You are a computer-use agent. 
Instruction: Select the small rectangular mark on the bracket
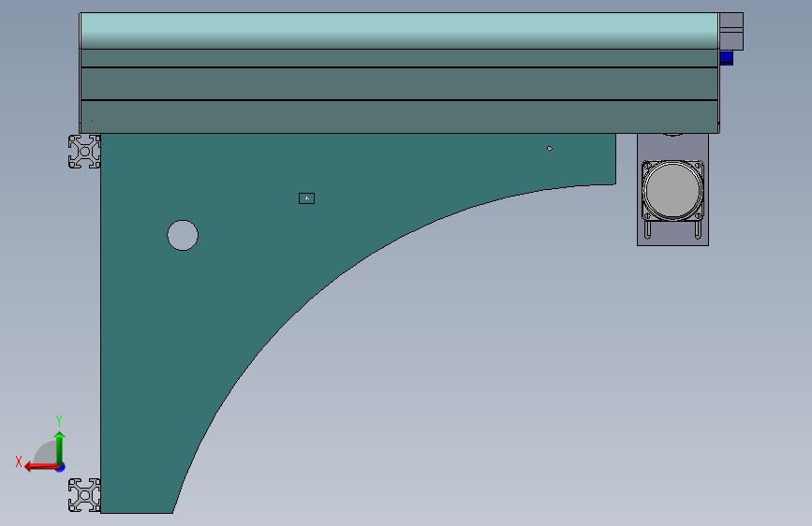[x=306, y=198]
